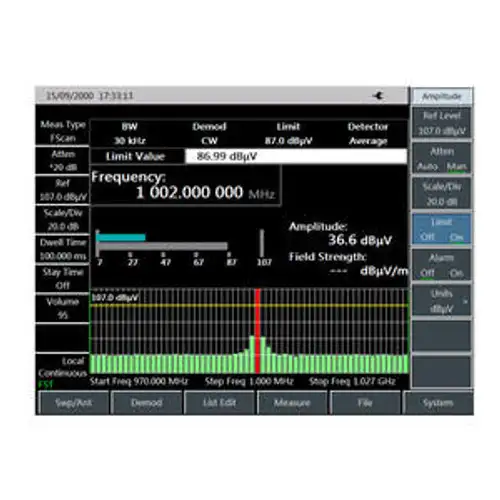The height and width of the screenshot is (500, 500).
Task: Turn Alarm Off
Action: coord(427,273)
